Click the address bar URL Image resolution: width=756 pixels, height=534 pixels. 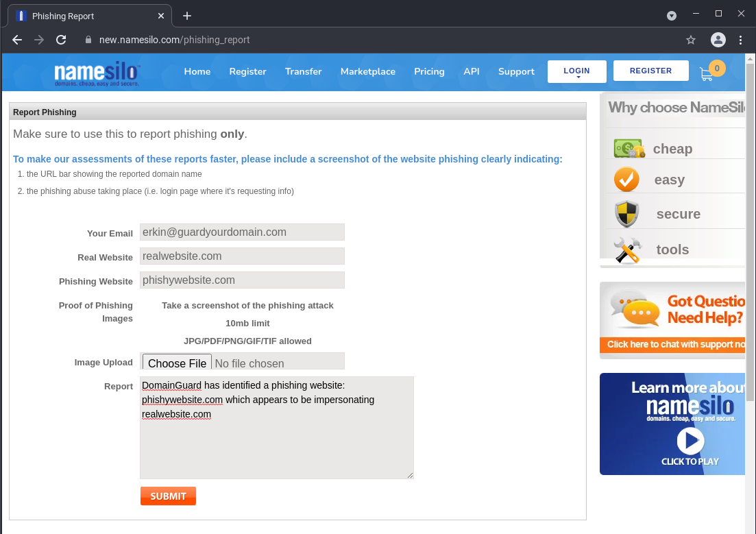point(174,40)
